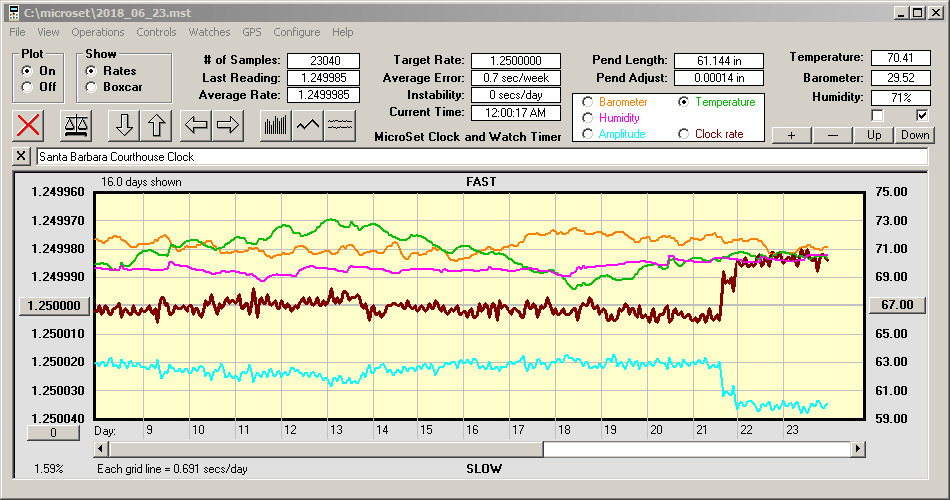Click the 1.59% status text
Image resolution: width=950 pixels, height=500 pixels.
[x=48, y=468]
